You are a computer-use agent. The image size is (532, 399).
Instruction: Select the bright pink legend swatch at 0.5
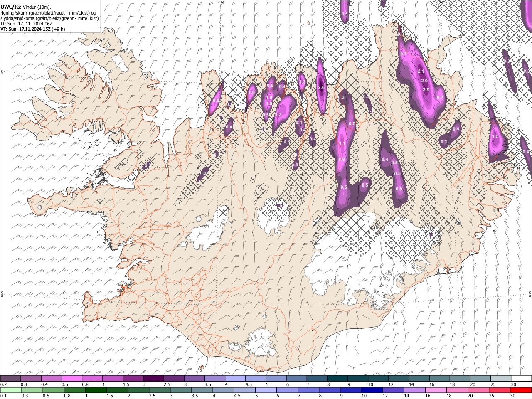[x=71, y=379]
